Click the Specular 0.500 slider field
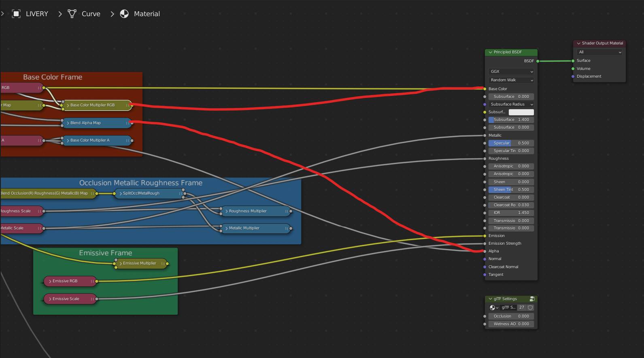This screenshot has width=644, height=358. (x=511, y=143)
